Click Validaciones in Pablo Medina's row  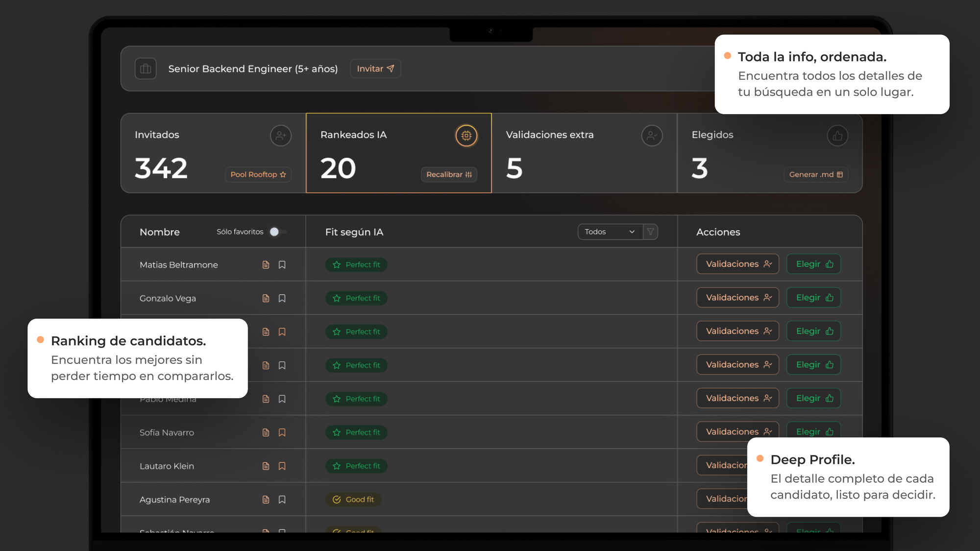pyautogui.click(x=737, y=398)
